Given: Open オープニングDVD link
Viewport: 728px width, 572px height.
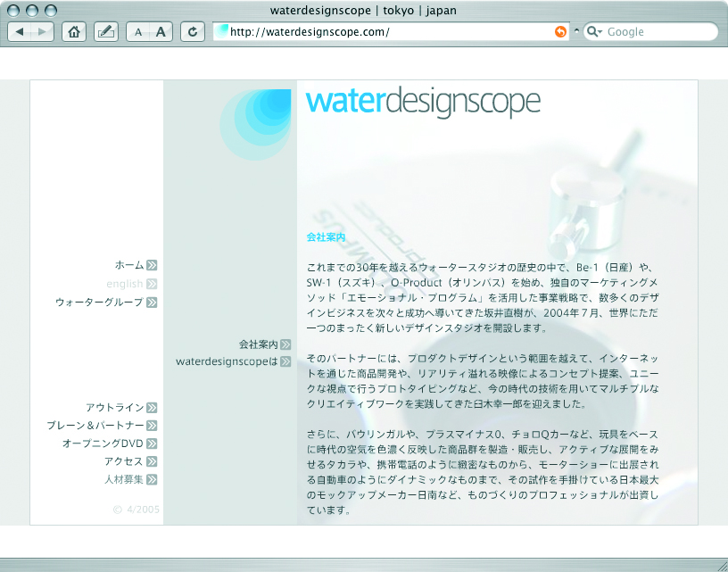Looking at the screenshot, I should [x=103, y=444].
